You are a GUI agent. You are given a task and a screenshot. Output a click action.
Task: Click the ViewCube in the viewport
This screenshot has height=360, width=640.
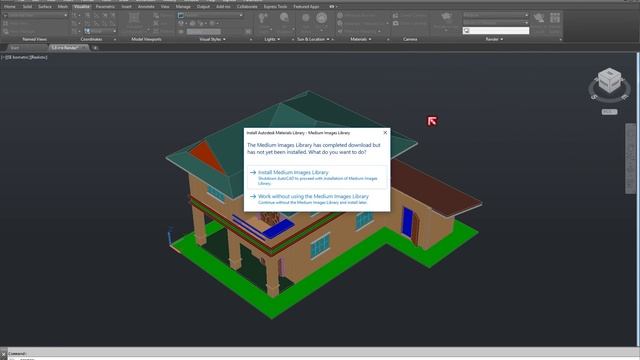pyautogui.click(x=609, y=81)
